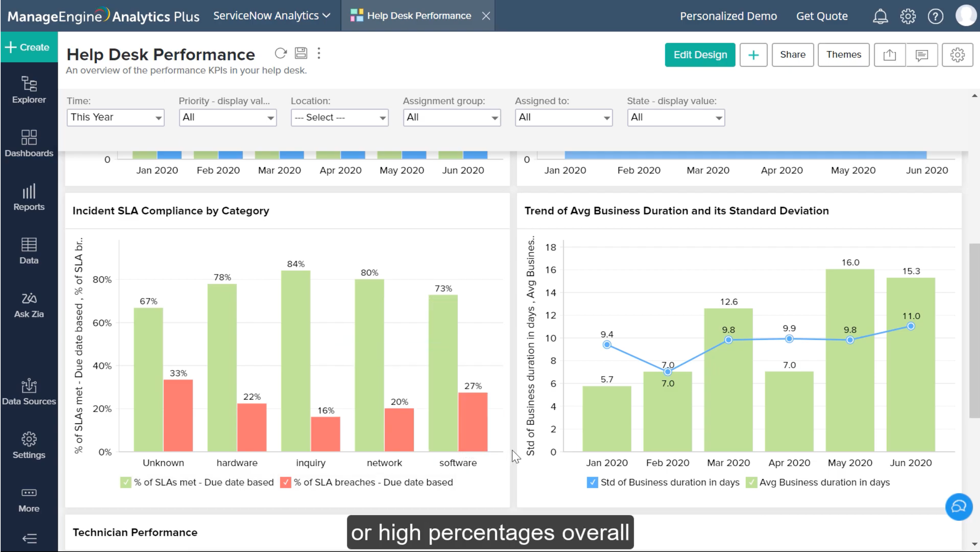The height and width of the screenshot is (552, 980).
Task: Open ServiceNow Analytics workspace dropdown
Action: 272,16
